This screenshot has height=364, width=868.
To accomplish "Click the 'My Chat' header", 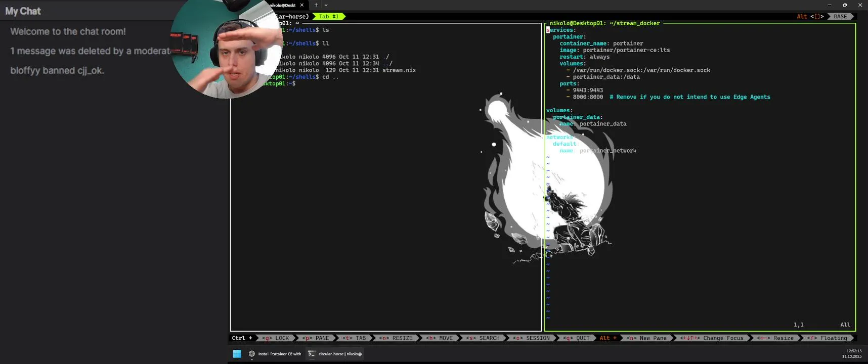I will [23, 11].
